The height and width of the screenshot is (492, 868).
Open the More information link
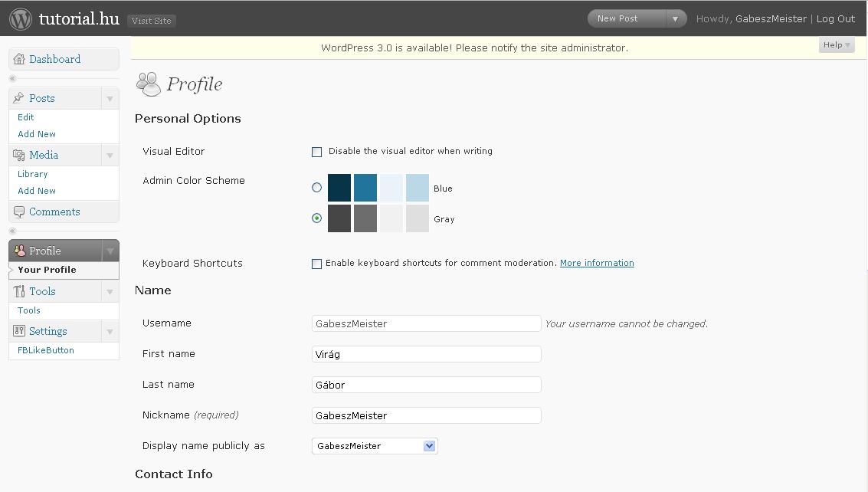point(597,263)
